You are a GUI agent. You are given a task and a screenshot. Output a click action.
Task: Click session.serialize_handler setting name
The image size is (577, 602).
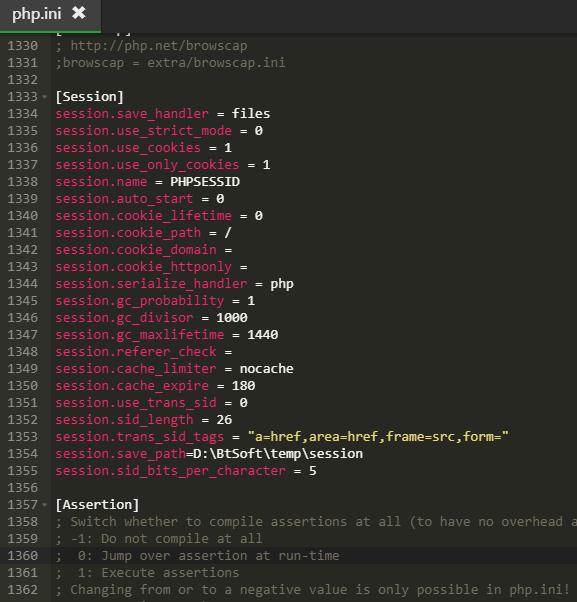(x=151, y=284)
